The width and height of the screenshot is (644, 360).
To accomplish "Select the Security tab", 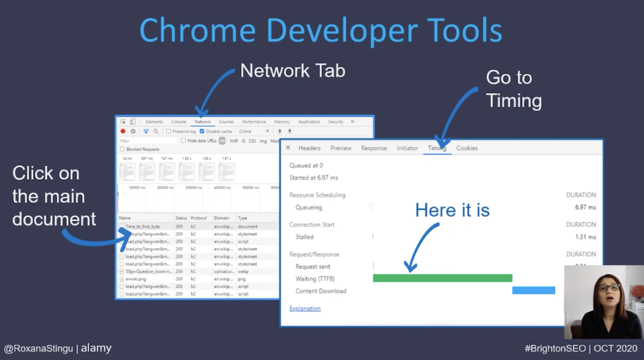I will [336, 122].
